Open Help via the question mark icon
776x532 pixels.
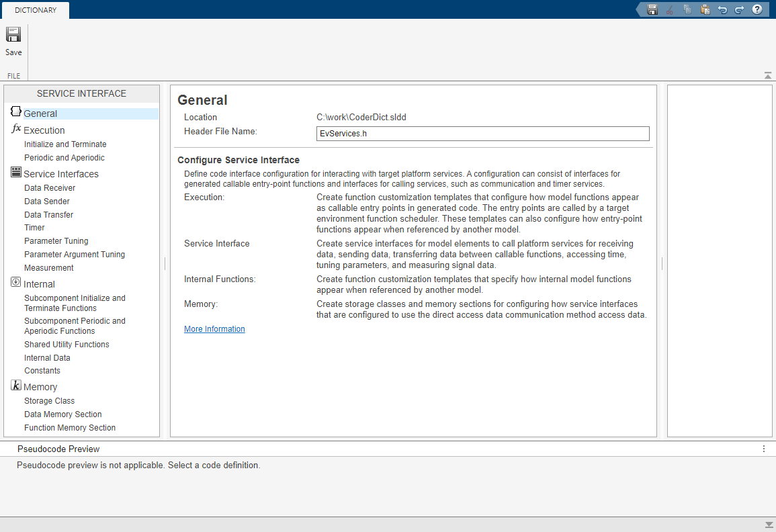757,9
